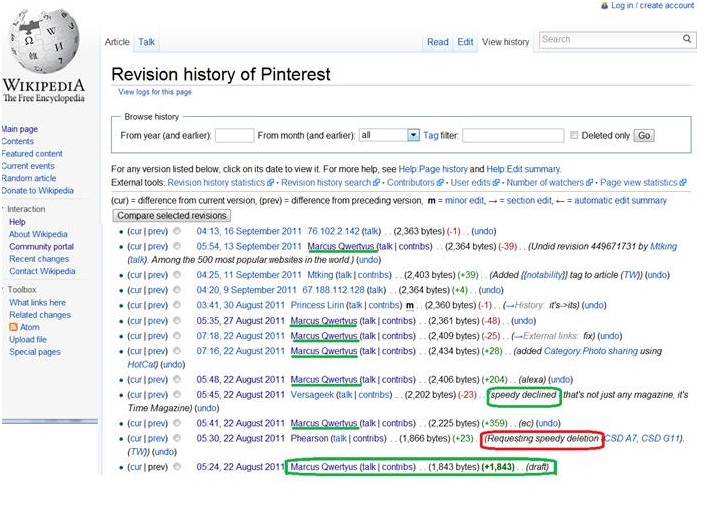Click Compare selected revisions button
Screen dimensions: 724x512
pyautogui.click(x=172, y=216)
